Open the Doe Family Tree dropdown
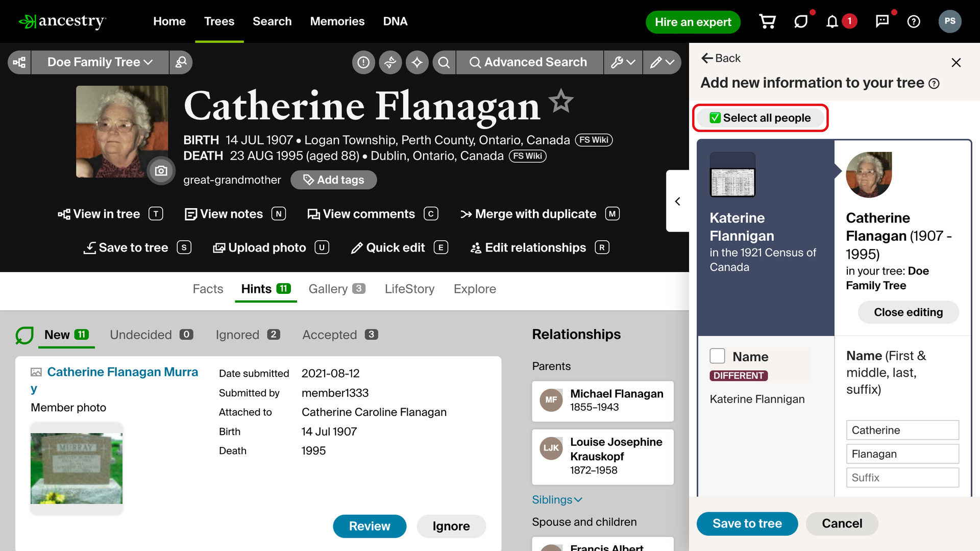980x551 pixels. click(x=100, y=62)
